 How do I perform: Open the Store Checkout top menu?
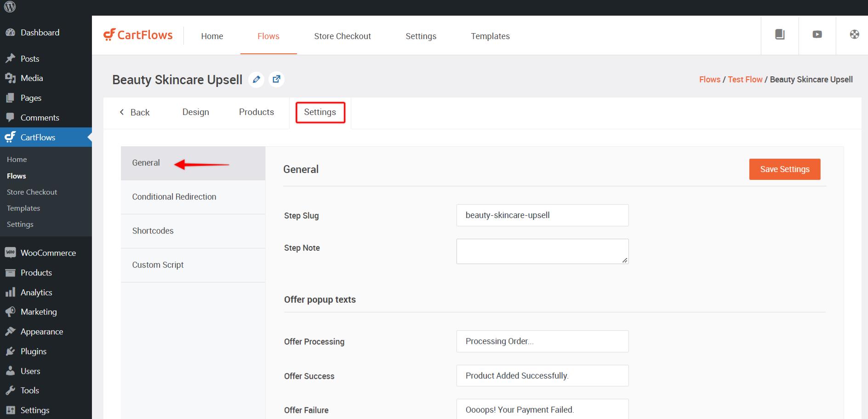point(342,36)
